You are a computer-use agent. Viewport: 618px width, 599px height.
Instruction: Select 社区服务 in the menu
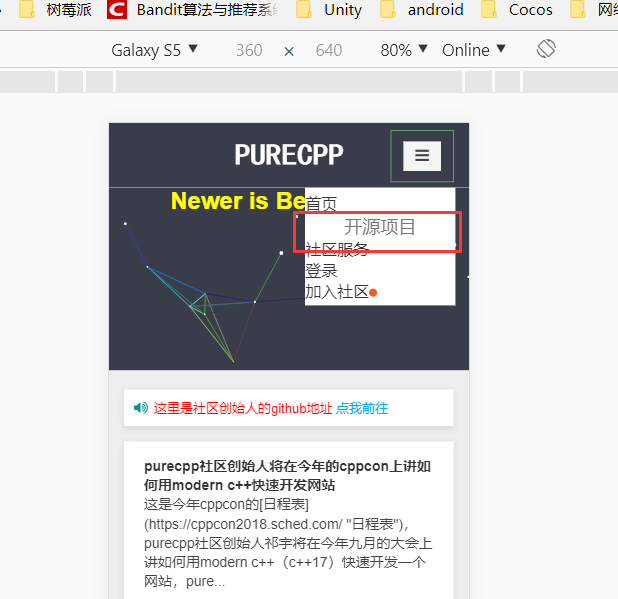point(337,249)
